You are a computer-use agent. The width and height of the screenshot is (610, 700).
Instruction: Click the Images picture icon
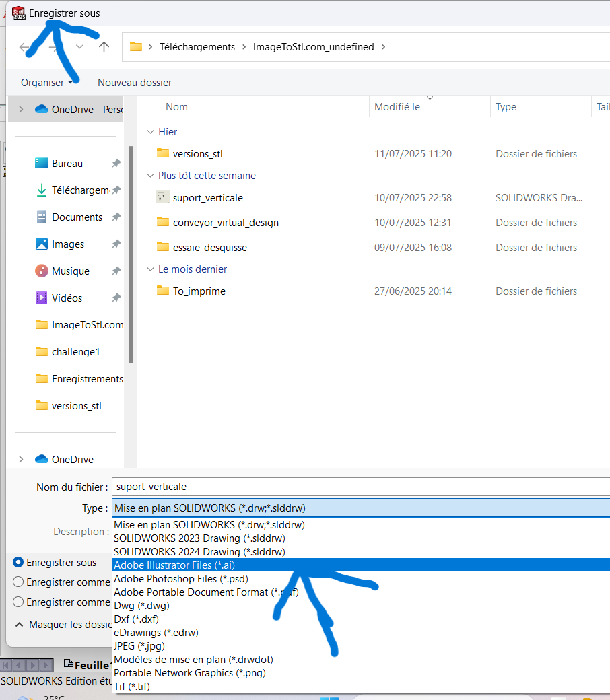tap(42, 244)
